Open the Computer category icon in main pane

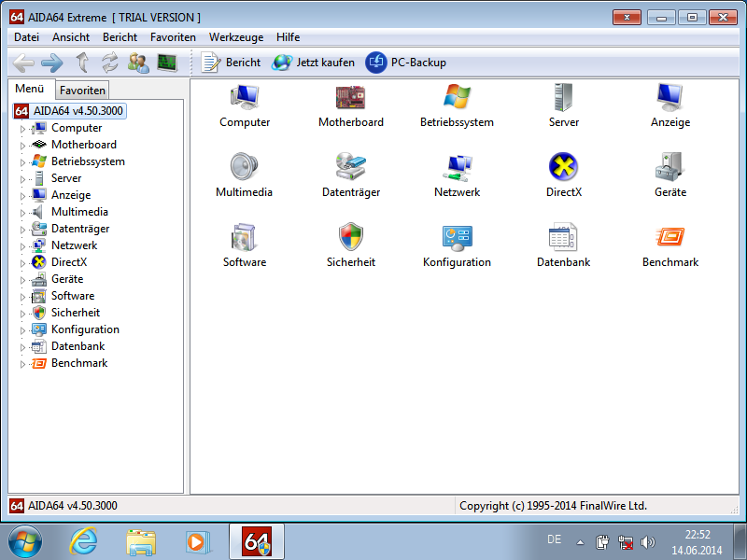coord(245,97)
